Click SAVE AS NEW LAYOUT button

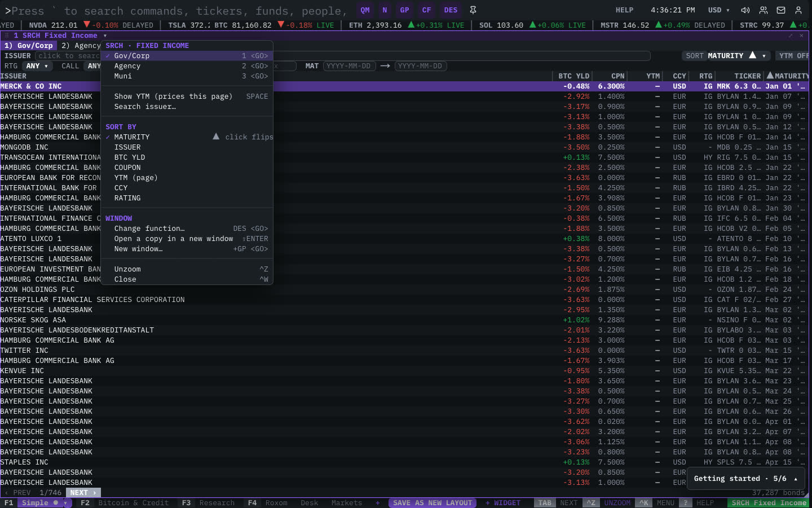click(433, 503)
